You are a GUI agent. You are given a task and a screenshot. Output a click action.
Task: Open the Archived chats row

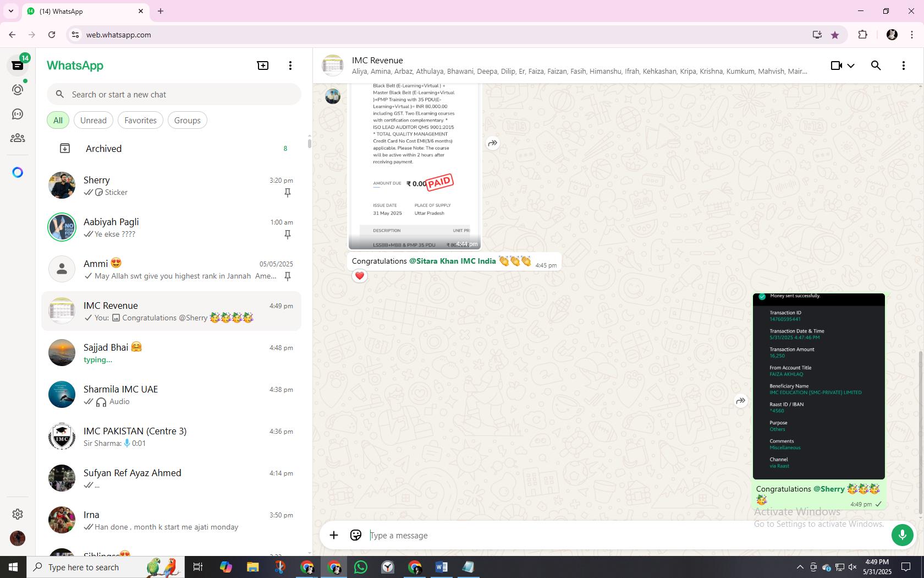tap(172, 149)
